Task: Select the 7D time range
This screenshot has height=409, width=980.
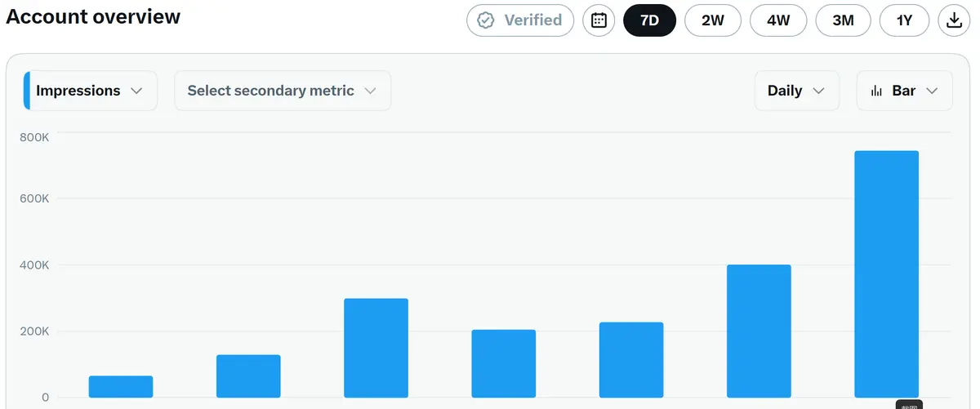Action: point(649,20)
